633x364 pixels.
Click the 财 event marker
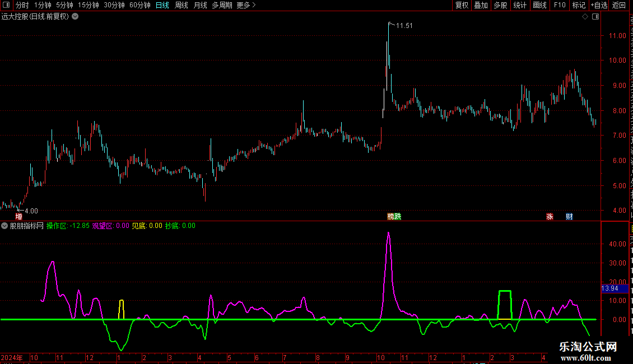click(569, 217)
